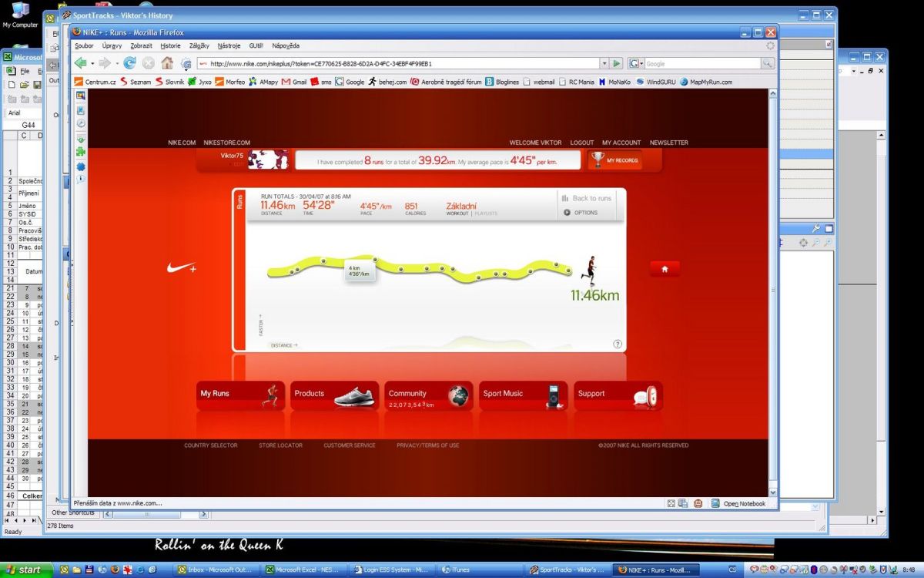This screenshot has width=924, height=578.
Task: Switch to Inbox Microsoft Outlook taskbar button
Action: [217, 570]
